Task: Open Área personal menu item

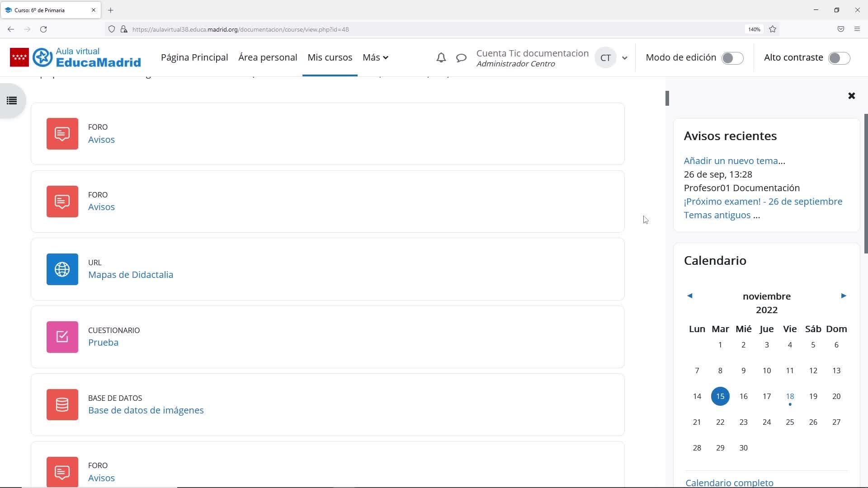Action: (x=268, y=57)
